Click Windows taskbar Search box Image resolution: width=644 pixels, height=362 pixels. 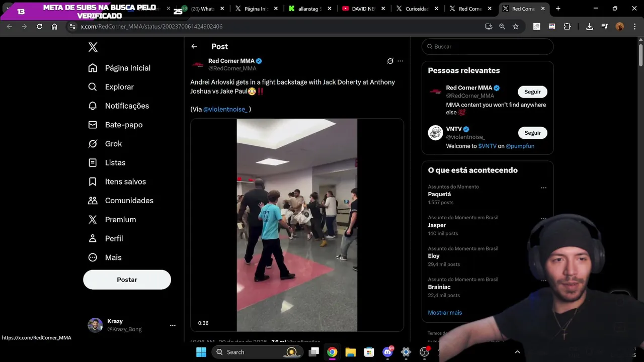click(258, 352)
